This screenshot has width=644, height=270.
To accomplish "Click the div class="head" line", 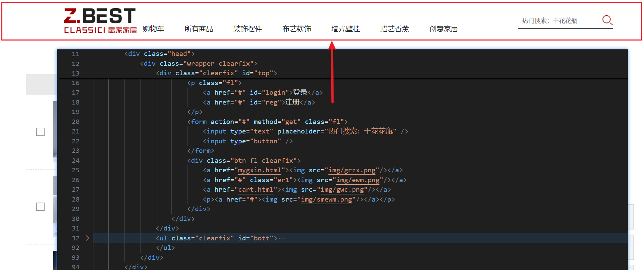I will (159, 54).
